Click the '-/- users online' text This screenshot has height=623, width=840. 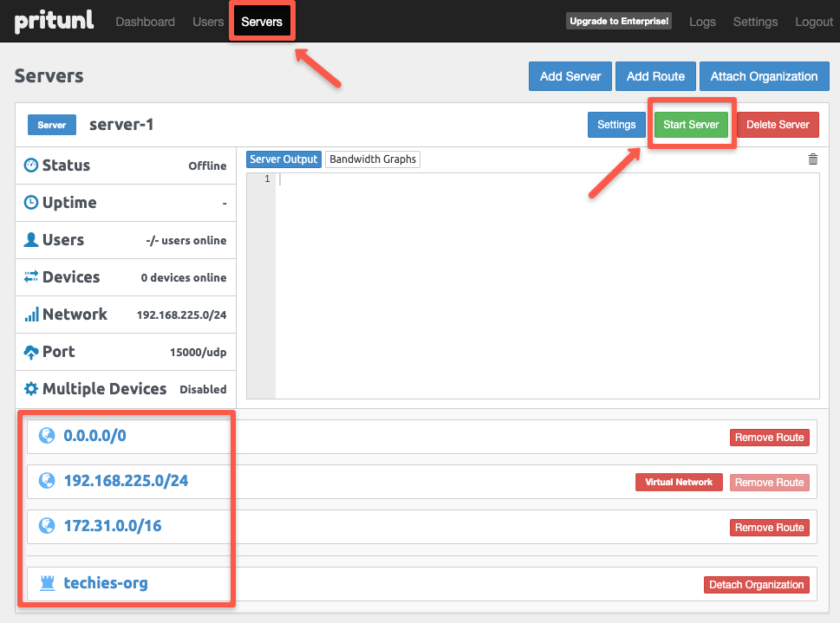pos(186,241)
